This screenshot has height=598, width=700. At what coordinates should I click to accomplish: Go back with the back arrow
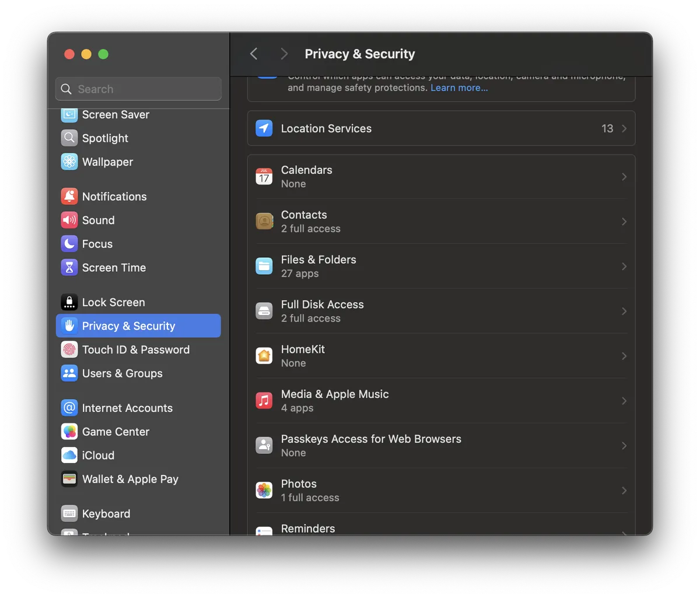click(254, 54)
